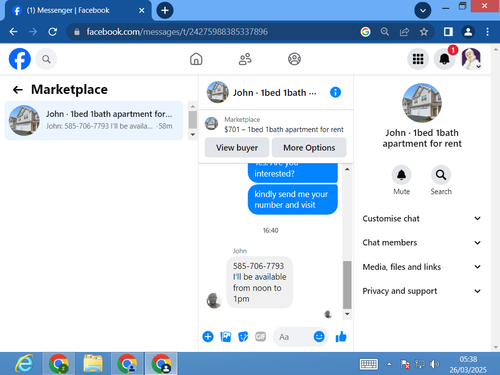Click 'kindly send me your number' message
The image size is (500, 375).
(293, 199)
